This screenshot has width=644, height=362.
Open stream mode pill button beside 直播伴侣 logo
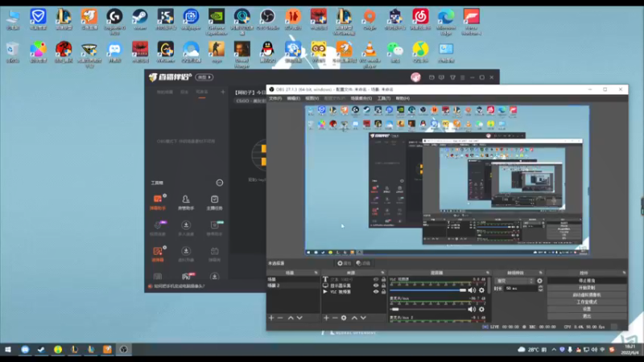(204, 77)
